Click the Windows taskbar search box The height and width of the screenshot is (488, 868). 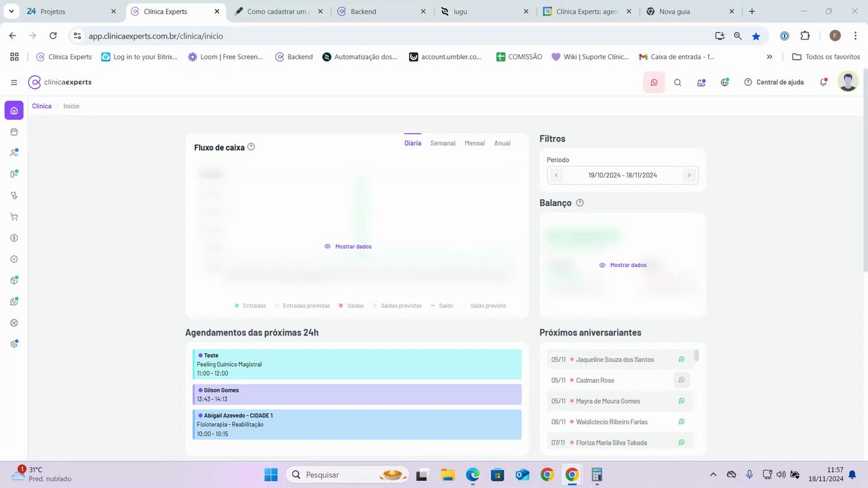click(x=347, y=475)
